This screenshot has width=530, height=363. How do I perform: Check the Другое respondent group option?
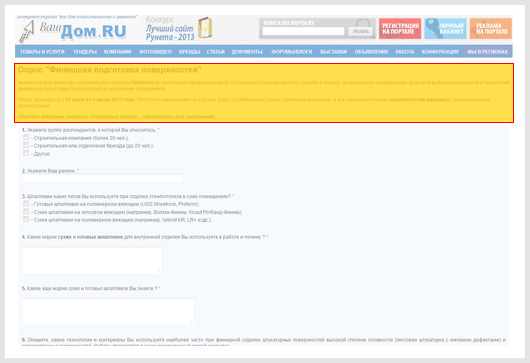[26, 153]
